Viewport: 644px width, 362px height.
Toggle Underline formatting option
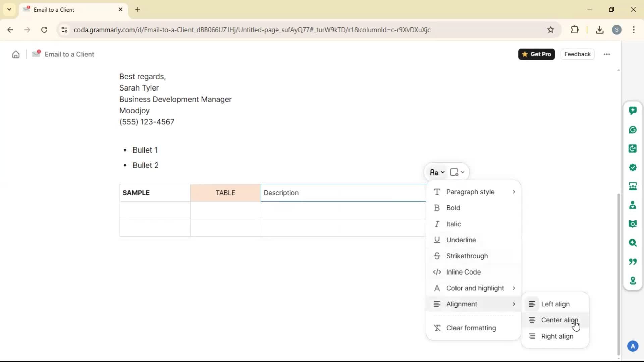click(461, 240)
